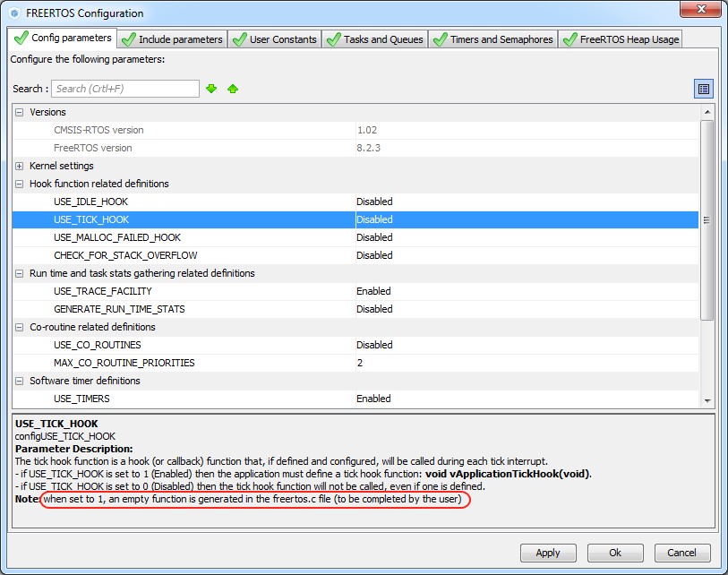Click the 8.2.3 version value
This screenshot has width=728, height=575.
point(368,148)
